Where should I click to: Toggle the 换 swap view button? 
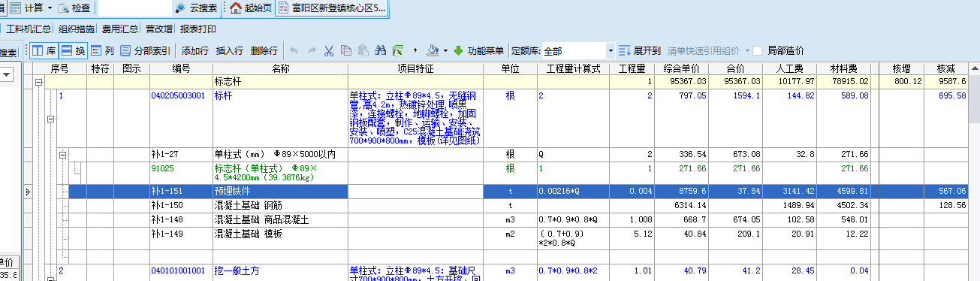[73, 51]
